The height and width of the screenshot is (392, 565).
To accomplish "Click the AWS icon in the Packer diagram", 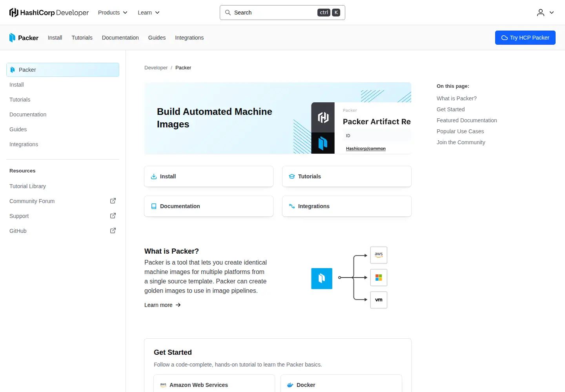I will coord(379,255).
